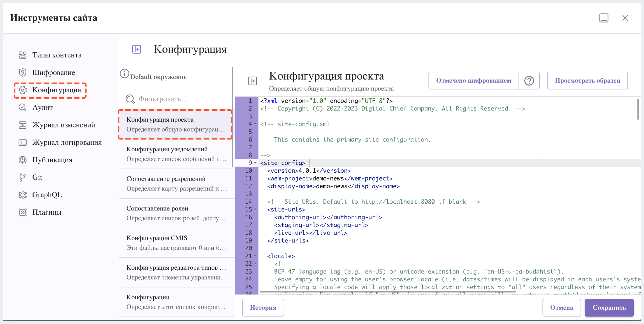This screenshot has width=644, height=324.
Task: Click info icon next to Default окружение
Action: click(124, 74)
